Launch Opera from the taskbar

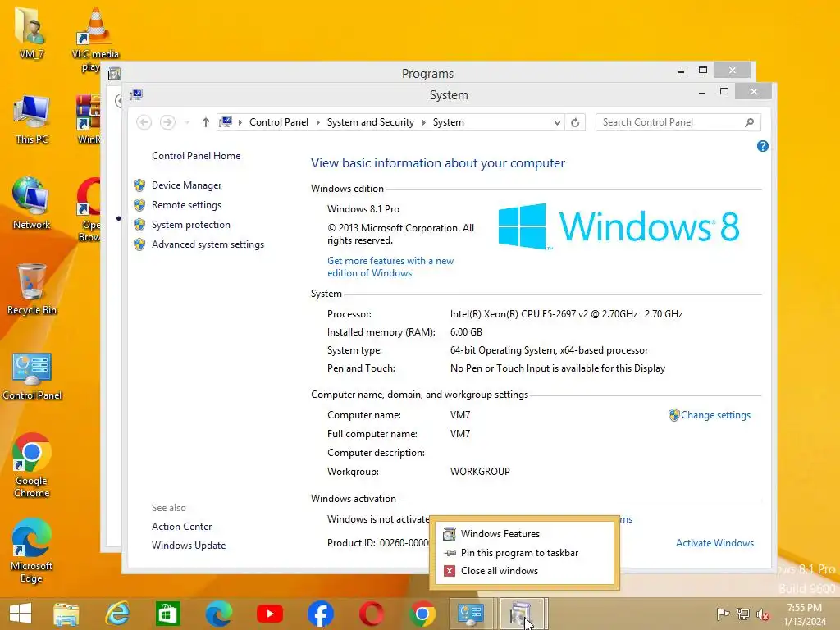pyautogui.click(x=372, y=614)
